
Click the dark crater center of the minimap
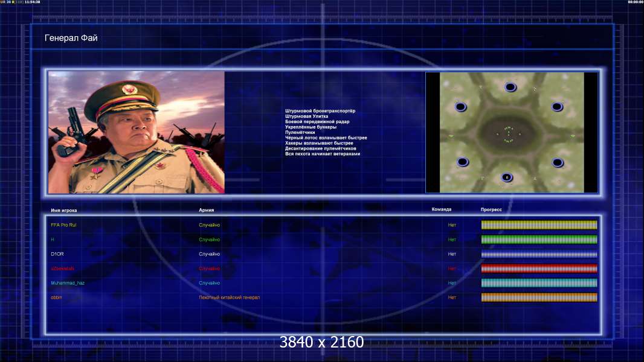(x=509, y=135)
